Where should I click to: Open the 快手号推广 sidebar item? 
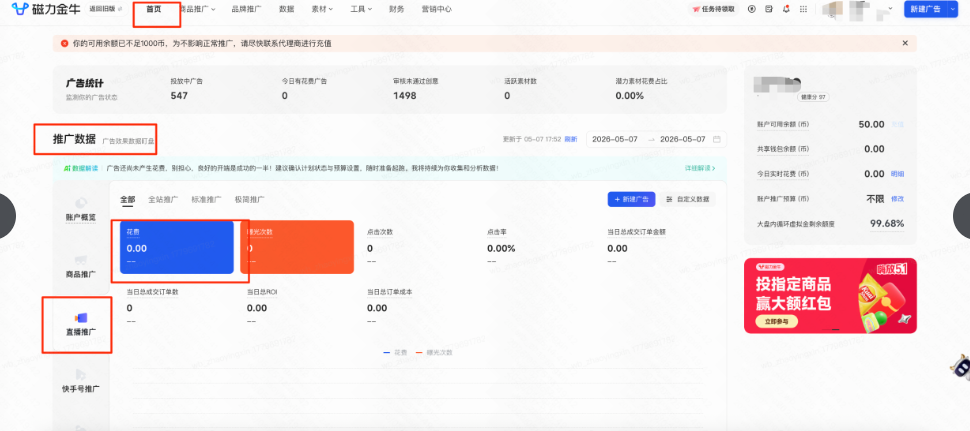[x=81, y=382]
